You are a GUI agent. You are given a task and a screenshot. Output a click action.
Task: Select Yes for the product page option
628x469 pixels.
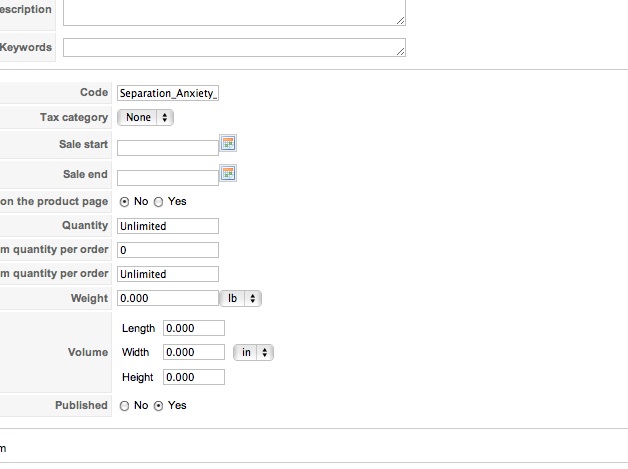coord(159,202)
